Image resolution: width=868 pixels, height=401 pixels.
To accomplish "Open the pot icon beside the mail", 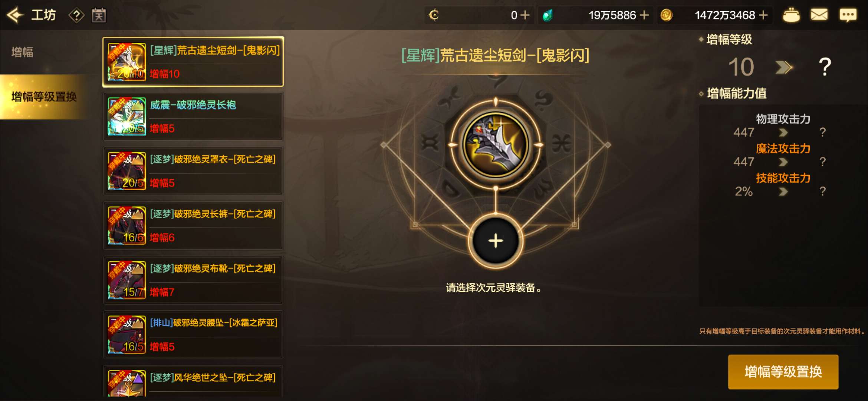I will (791, 15).
